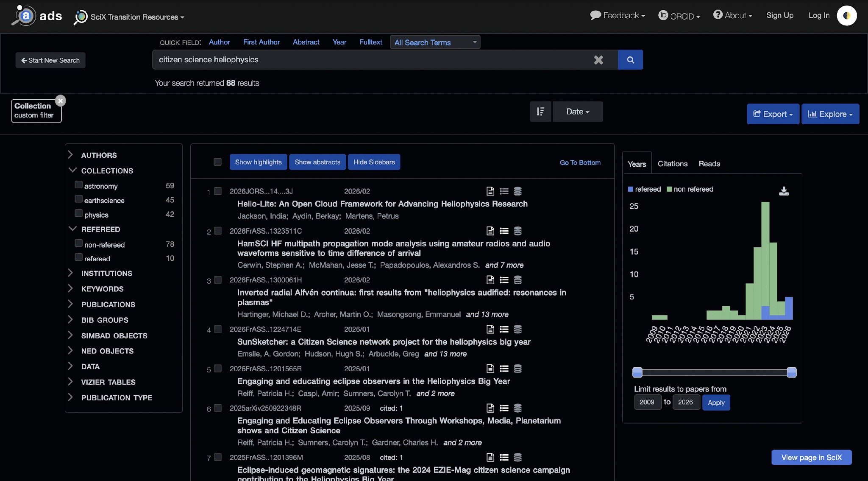Toggle the dark mode theme icon
The image size is (868, 481).
click(846, 16)
